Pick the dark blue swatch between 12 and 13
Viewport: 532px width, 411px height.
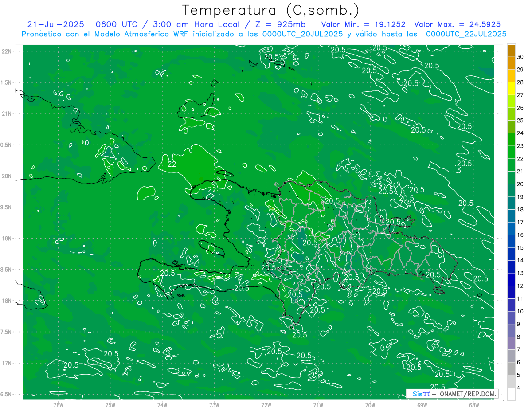pos(512,280)
